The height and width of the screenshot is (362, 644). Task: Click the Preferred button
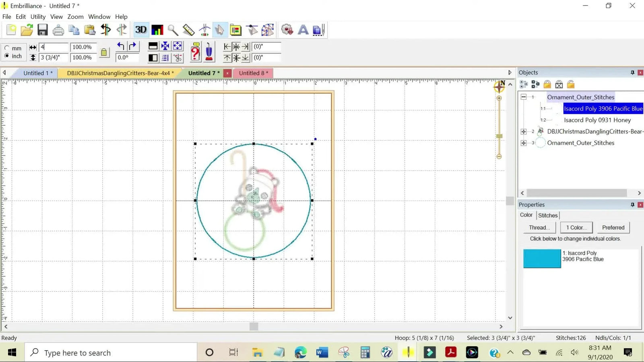(613, 227)
